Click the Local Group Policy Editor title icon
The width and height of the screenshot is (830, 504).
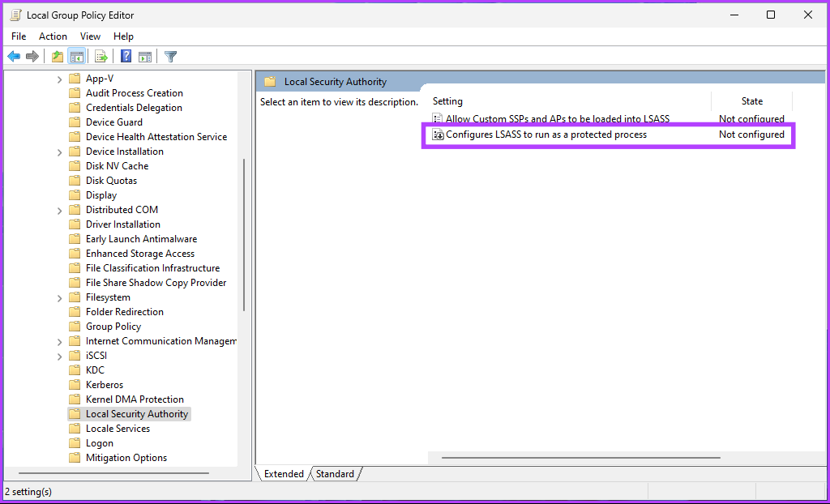15,15
